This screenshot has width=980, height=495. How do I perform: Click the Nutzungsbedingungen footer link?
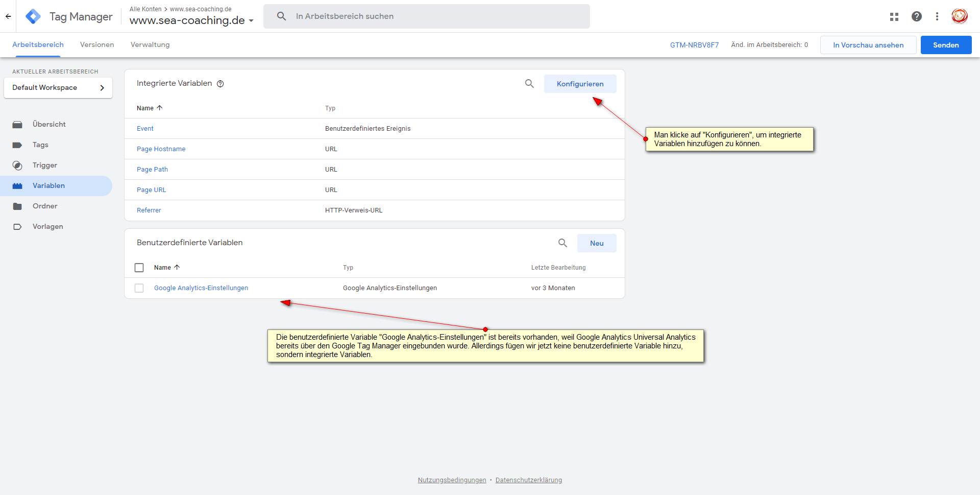(x=452, y=480)
